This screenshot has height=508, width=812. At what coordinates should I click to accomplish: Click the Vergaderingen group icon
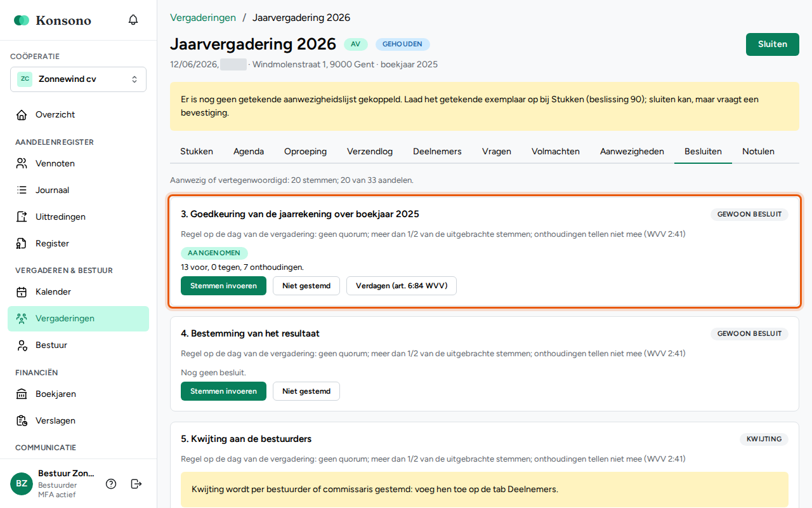[22, 319]
